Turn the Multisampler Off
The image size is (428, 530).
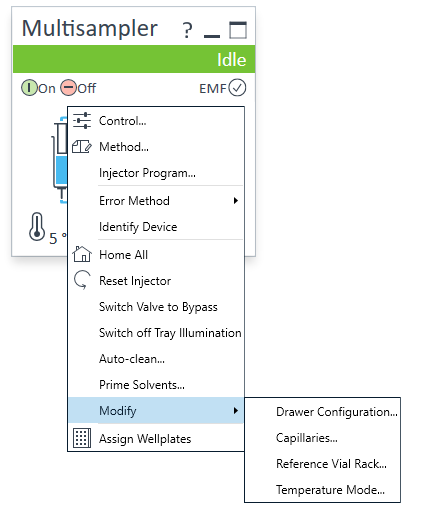coord(78,88)
